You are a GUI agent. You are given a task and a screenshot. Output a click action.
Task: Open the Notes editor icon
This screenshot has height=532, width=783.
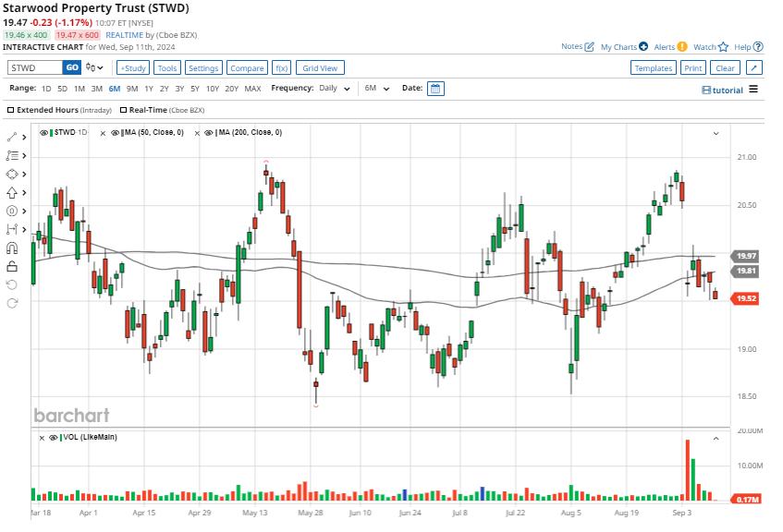(x=589, y=46)
